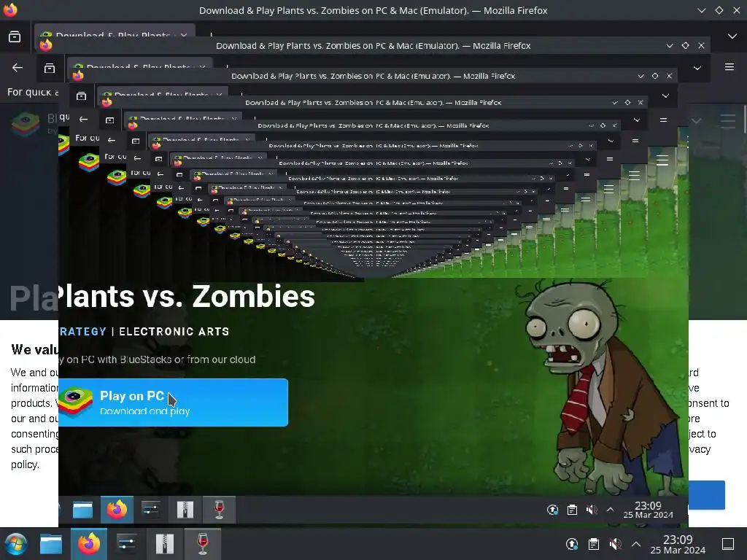Click the Firefox icon on the bottom taskbar
This screenshot has height=560, width=747.
(x=88, y=544)
